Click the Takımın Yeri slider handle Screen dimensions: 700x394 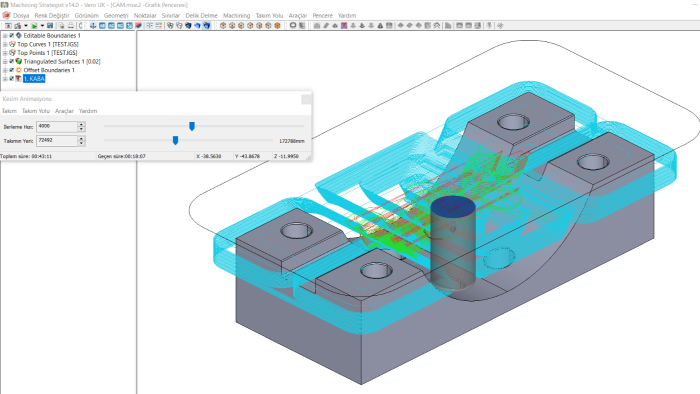pyautogui.click(x=175, y=141)
